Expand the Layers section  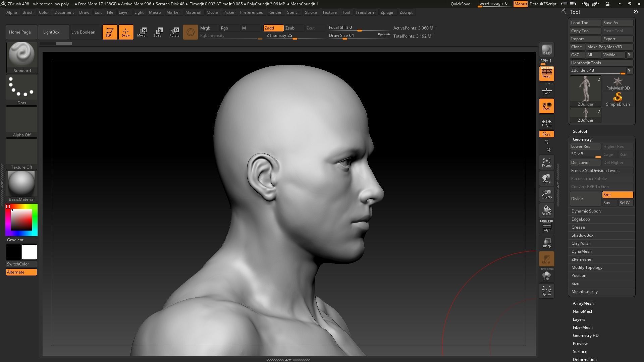tap(579, 319)
